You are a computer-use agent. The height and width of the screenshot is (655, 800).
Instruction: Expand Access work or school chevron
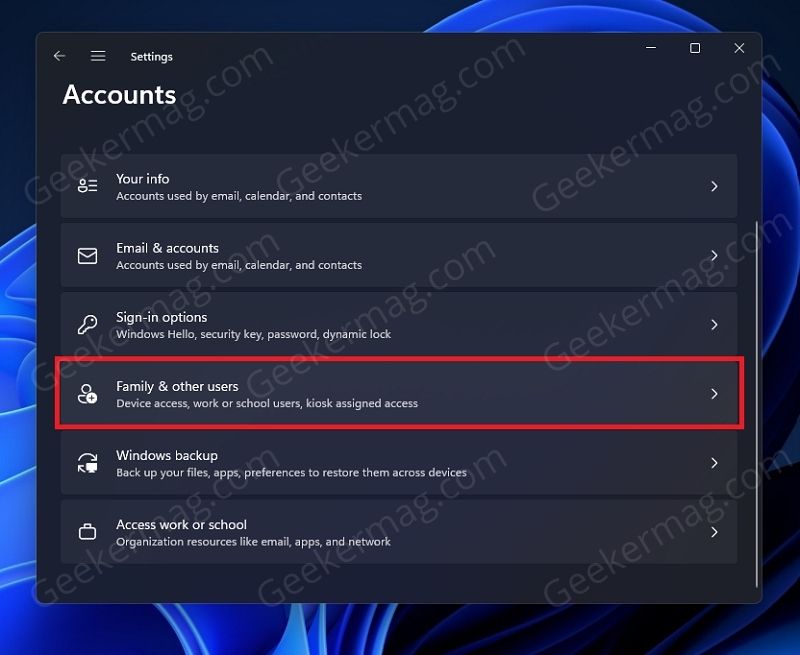point(714,532)
